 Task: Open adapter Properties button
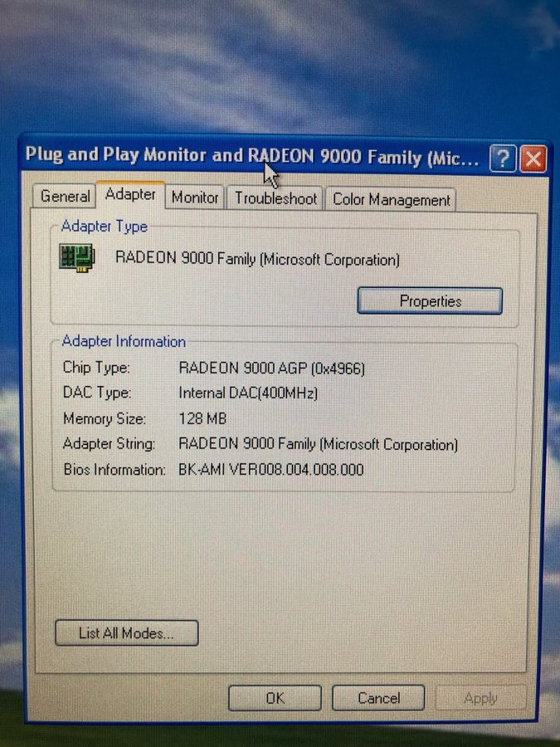tap(430, 301)
